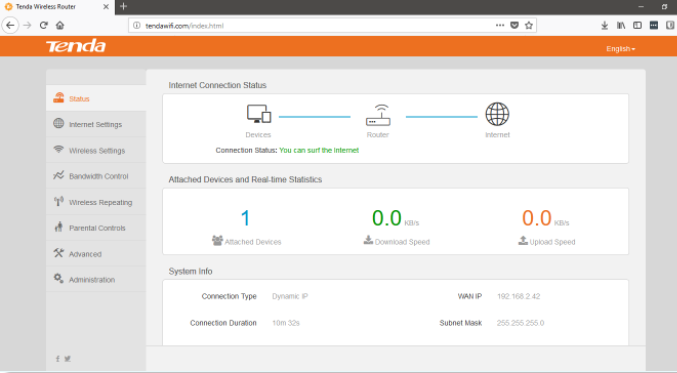The image size is (677, 373).
Task: Go to the browser home page
Action: (x=60, y=25)
